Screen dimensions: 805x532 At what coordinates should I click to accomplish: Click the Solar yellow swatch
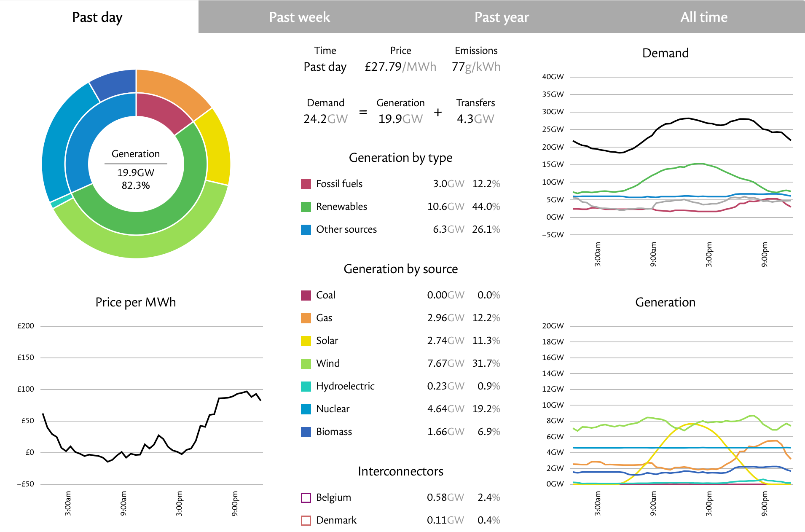click(306, 341)
